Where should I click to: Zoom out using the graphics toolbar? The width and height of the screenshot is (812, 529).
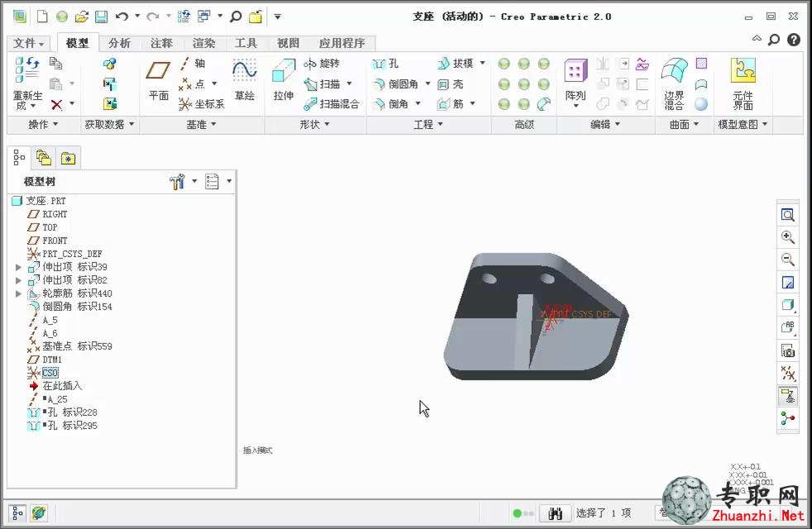[788, 260]
